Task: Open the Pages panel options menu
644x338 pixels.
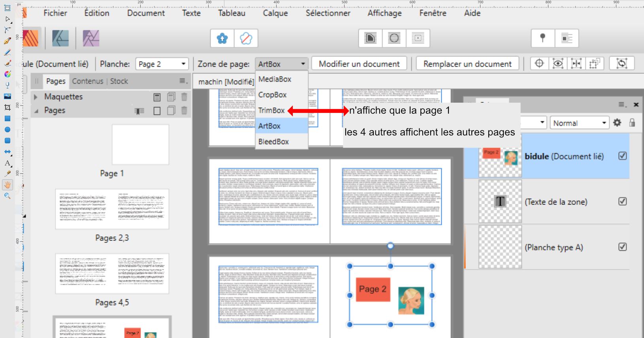Action: (183, 81)
